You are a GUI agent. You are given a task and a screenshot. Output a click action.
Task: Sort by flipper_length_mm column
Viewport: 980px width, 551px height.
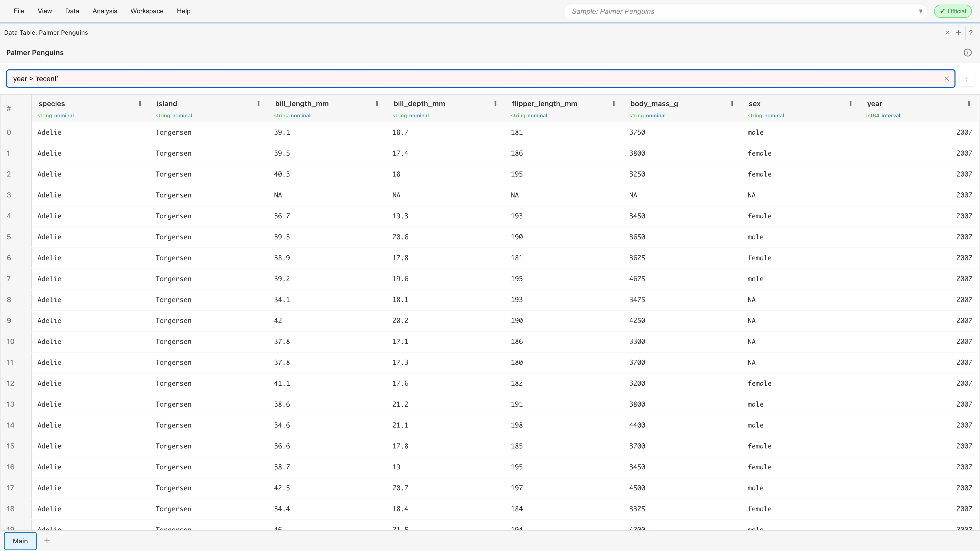(613, 103)
